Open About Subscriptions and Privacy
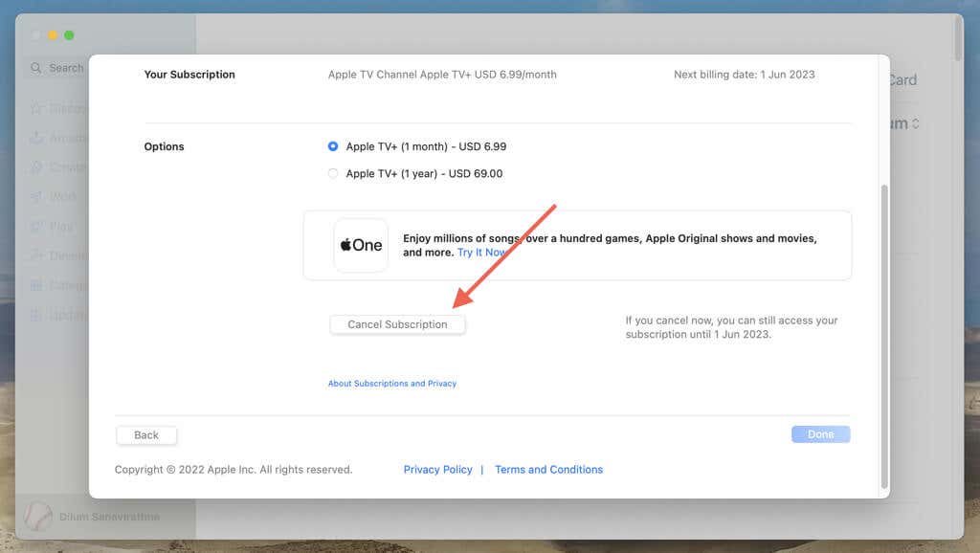The width and height of the screenshot is (980, 553). [391, 383]
